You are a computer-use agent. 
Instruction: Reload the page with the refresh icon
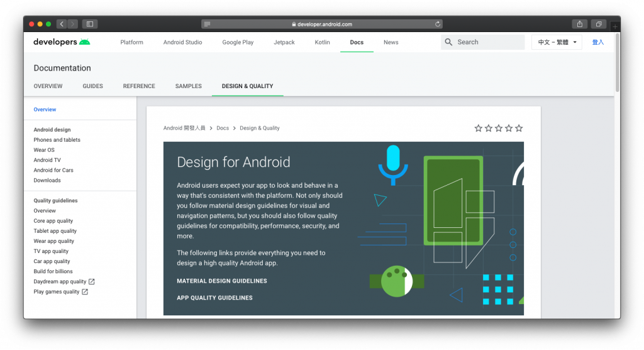[x=438, y=25]
